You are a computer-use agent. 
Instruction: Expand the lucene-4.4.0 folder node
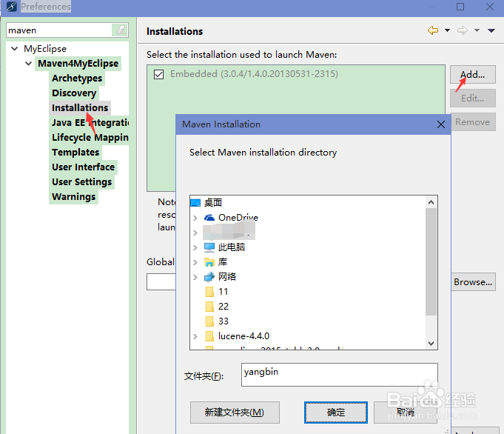[195, 336]
